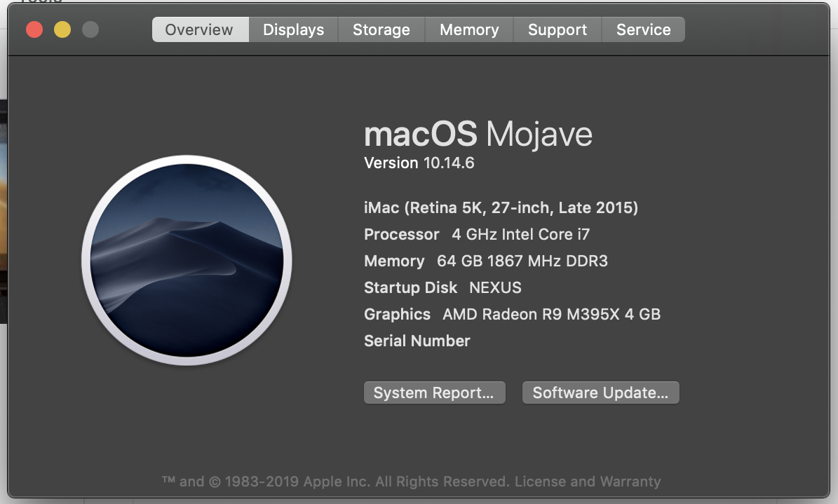Click the Memory 64 GB specification line

[x=485, y=261]
